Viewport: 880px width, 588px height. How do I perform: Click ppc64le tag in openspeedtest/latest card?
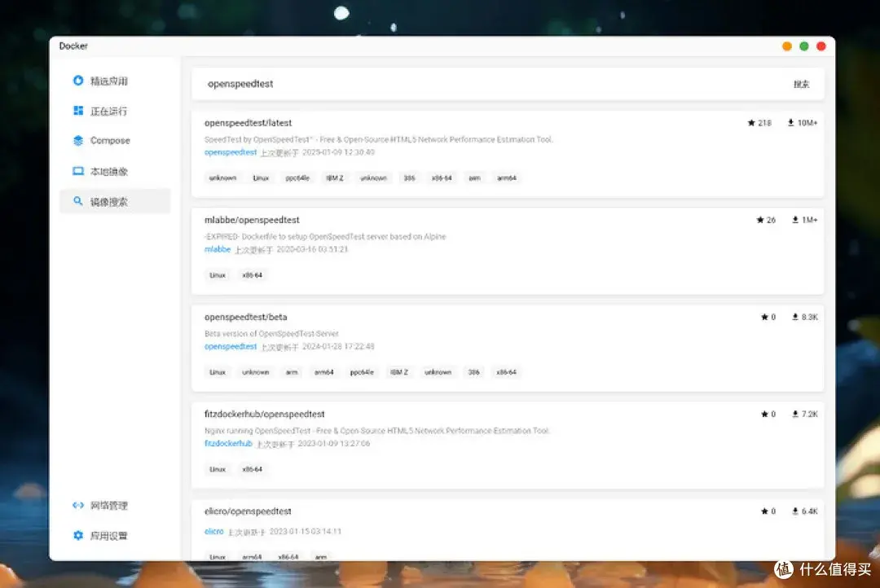297,178
